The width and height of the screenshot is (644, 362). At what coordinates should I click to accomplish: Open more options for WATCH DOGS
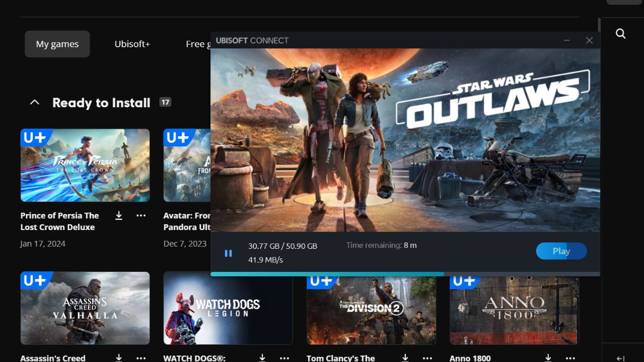(284, 358)
